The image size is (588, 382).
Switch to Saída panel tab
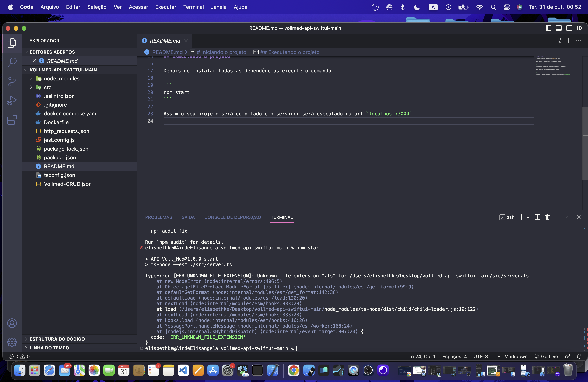[x=188, y=217]
